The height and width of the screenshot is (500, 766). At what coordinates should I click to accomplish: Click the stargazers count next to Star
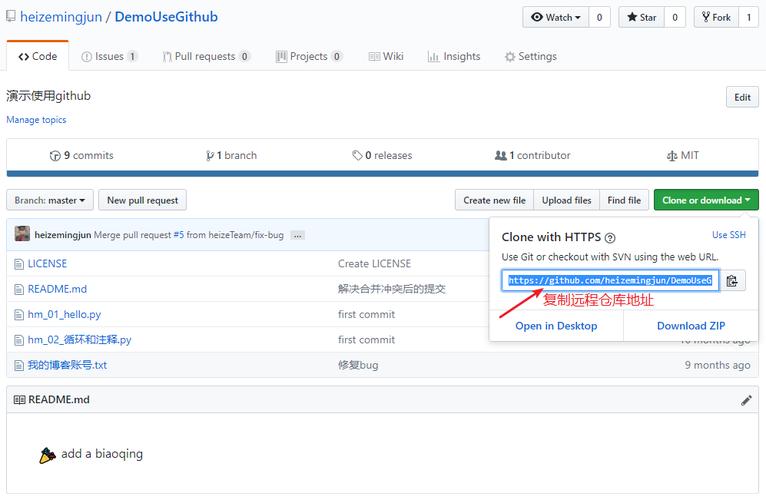[675, 18]
